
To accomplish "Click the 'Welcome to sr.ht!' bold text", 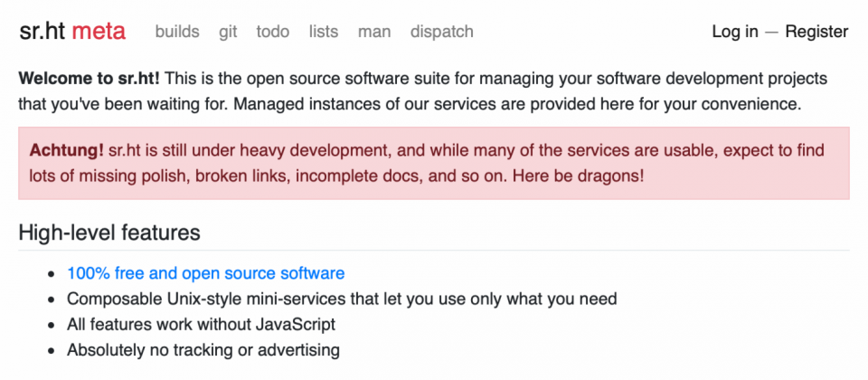I will (x=90, y=79).
